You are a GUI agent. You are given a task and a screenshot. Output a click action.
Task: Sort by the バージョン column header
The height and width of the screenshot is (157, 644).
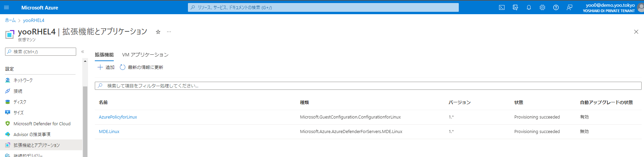[x=459, y=102]
